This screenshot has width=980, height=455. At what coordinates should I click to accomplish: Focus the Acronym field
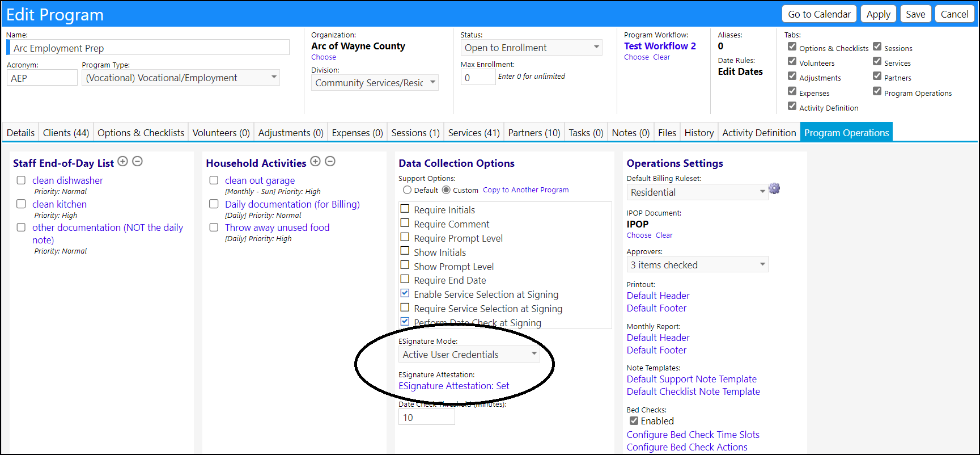click(42, 78)
